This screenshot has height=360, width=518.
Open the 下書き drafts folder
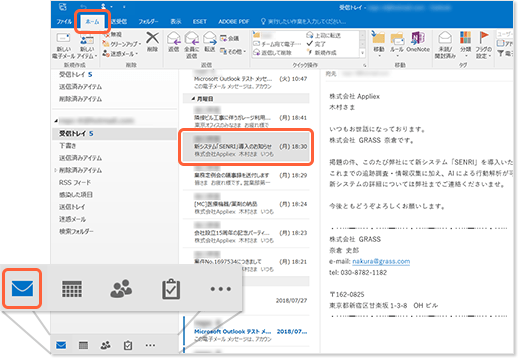68,146
